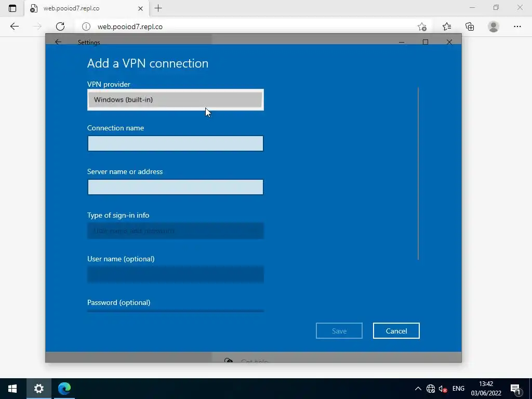Focus the Connection name field

176,143
